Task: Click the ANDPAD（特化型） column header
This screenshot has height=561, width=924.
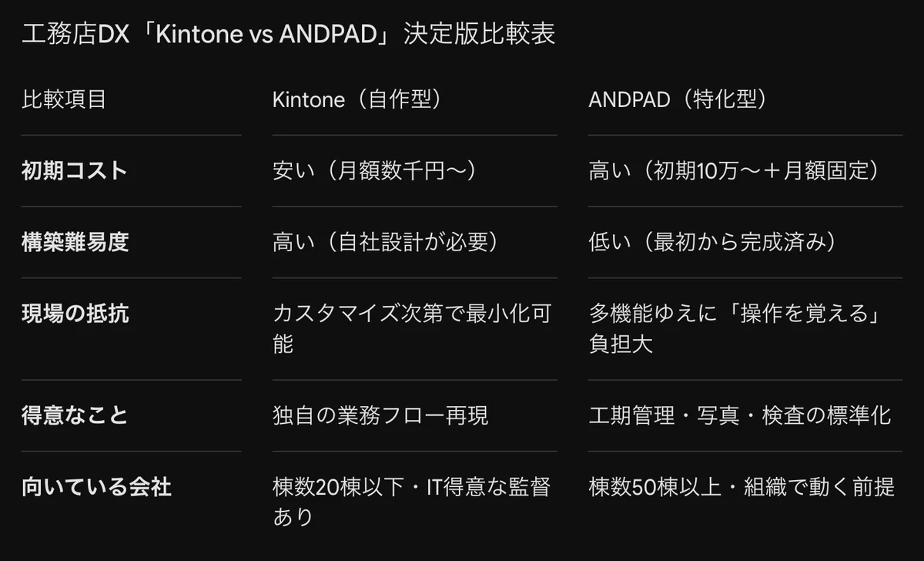Action: pos(678,100)
